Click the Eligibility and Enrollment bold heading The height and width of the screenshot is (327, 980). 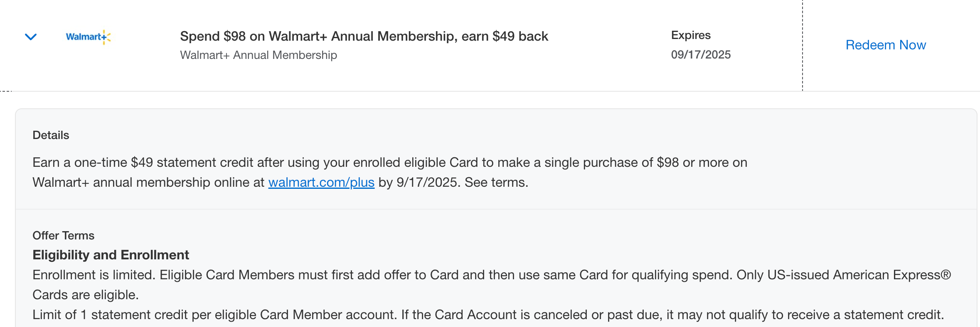[111, 255]
